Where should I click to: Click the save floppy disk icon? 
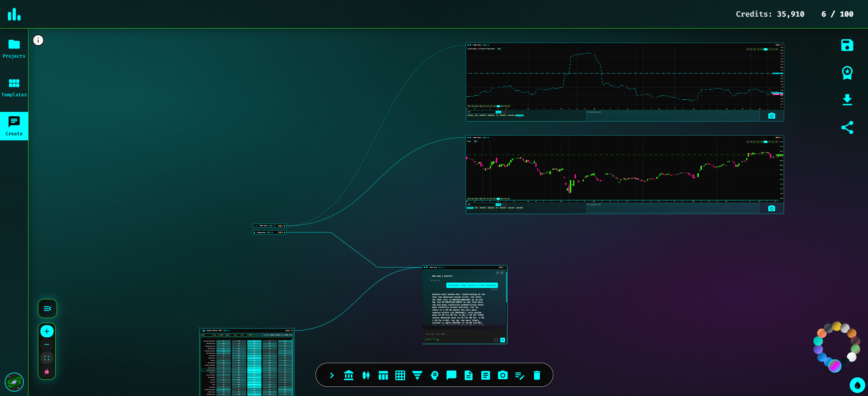point(847,45)
